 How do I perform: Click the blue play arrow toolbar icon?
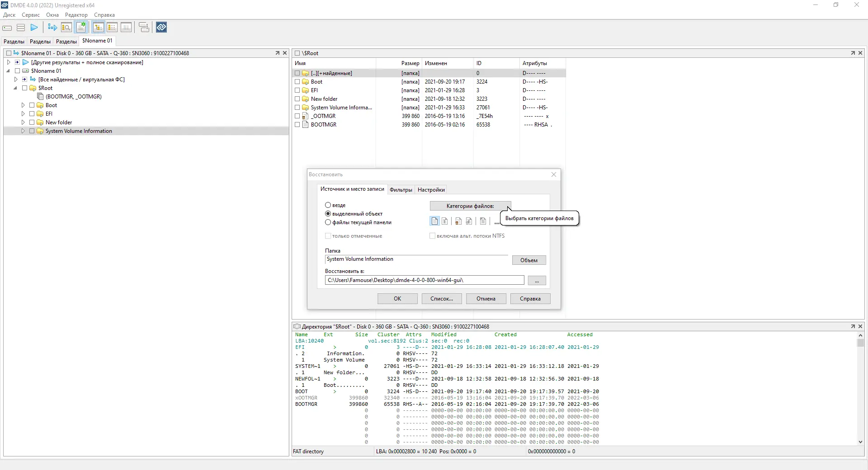click(x=34, y=28)
